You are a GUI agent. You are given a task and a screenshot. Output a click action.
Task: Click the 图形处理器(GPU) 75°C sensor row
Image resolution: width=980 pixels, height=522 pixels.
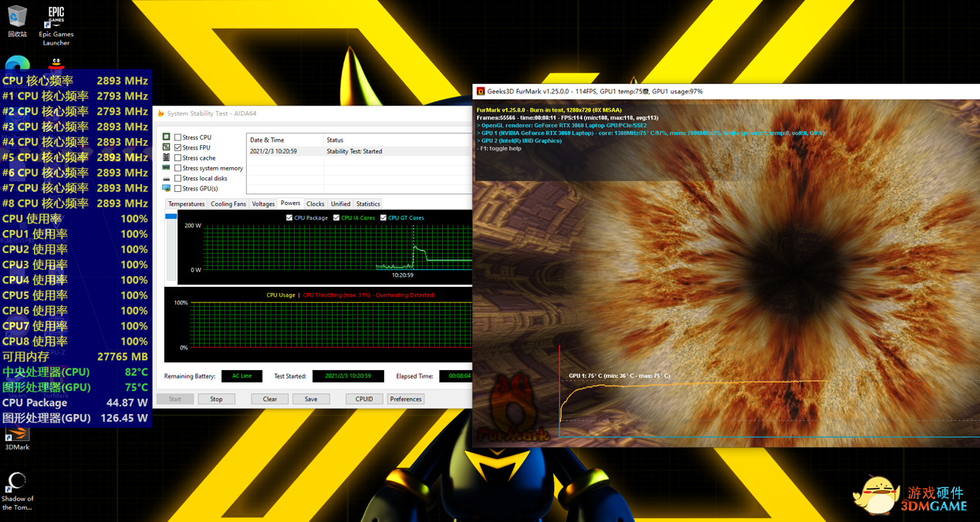click(x=75, y=387)
